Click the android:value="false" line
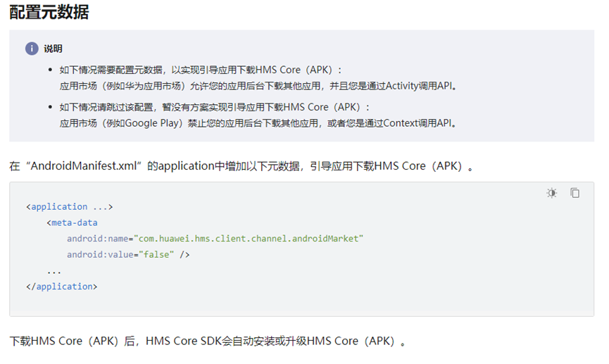 128,254
